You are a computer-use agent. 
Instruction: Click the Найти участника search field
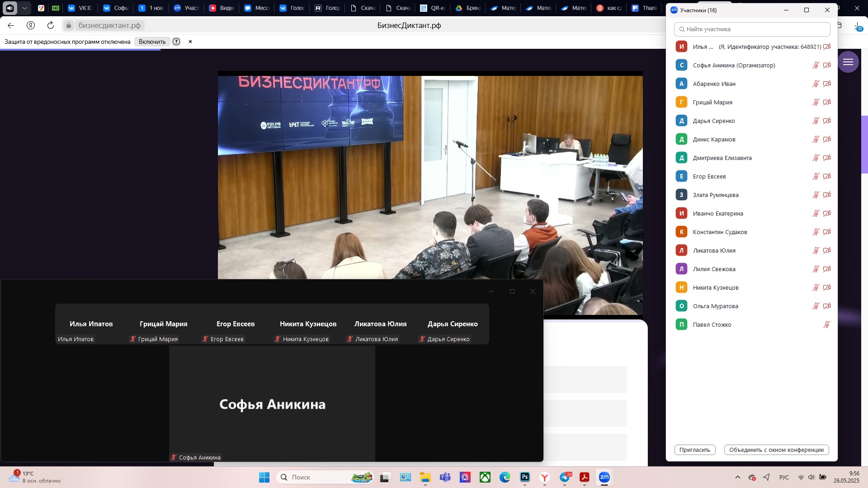(x=752, y=29)
